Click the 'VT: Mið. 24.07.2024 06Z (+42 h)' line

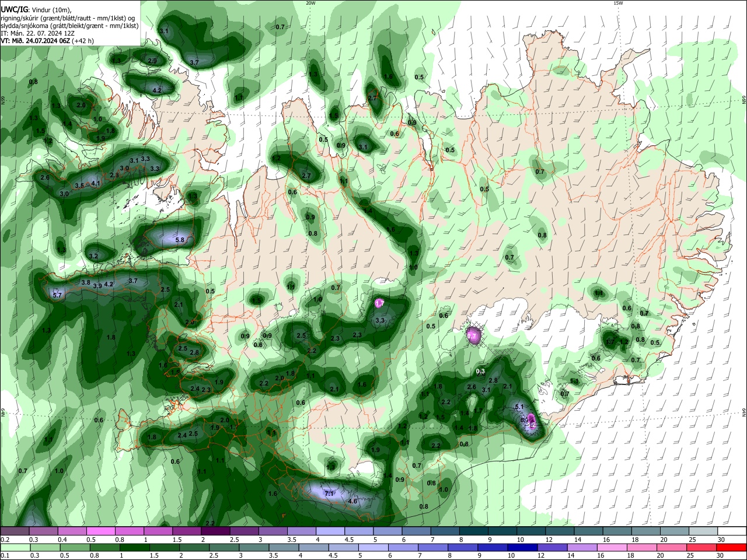pos(47,40)
